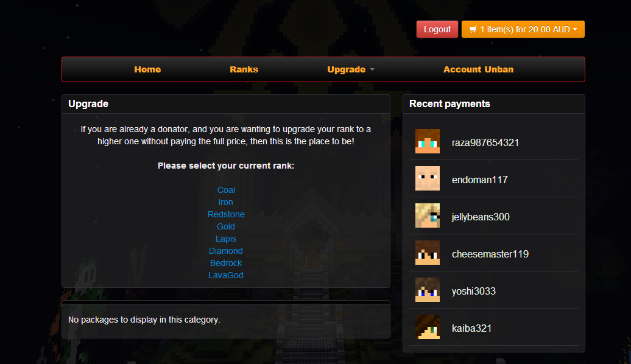Viewport: 631px width, 364px height.
Task: Pick the Bedrock rank link
Action: click(x=226, y=263)
